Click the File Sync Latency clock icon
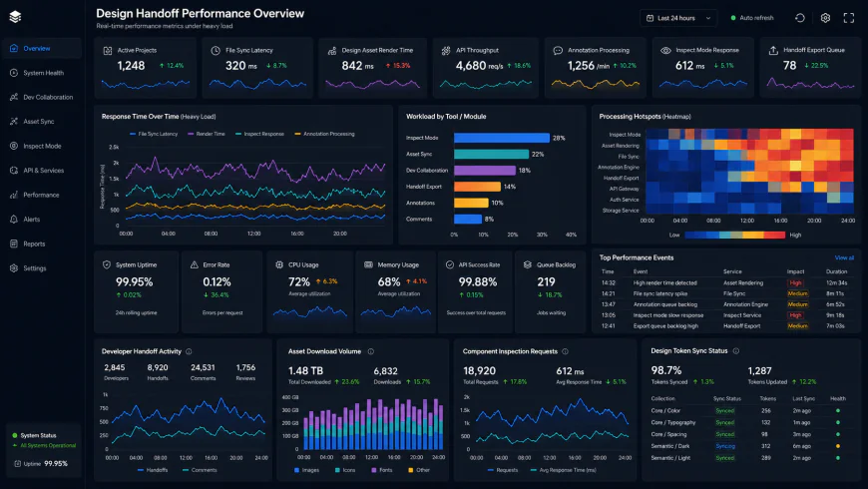The width and height of the screenshot is (868, 489). [x=216, y=50]
